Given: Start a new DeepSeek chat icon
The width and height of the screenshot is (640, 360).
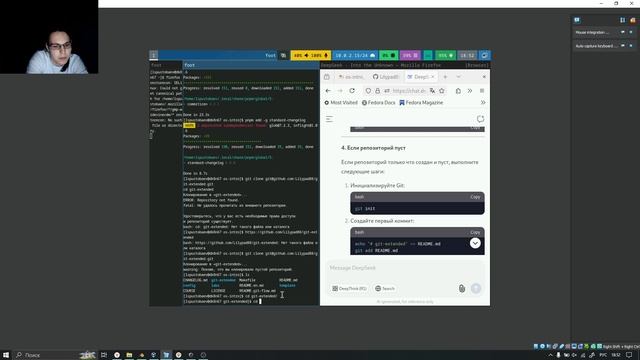Looking at the screenshot, I should point(480,119).
